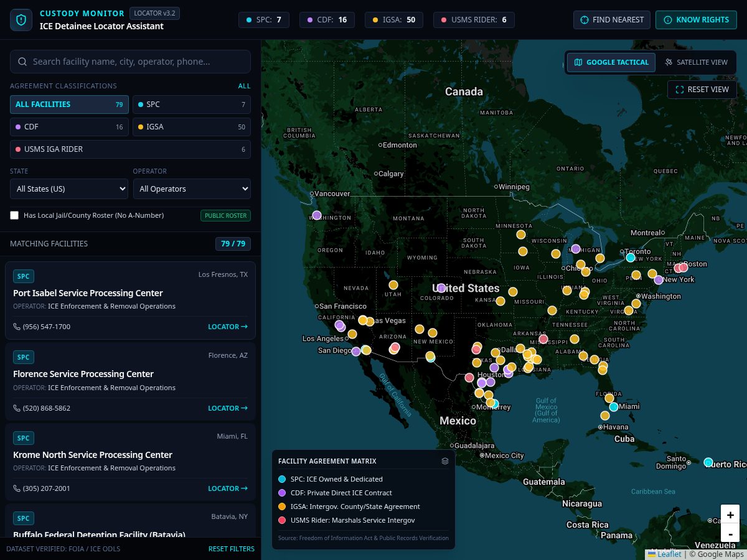Open Locator link for Florence Service Processing Center

click(228, 408)
